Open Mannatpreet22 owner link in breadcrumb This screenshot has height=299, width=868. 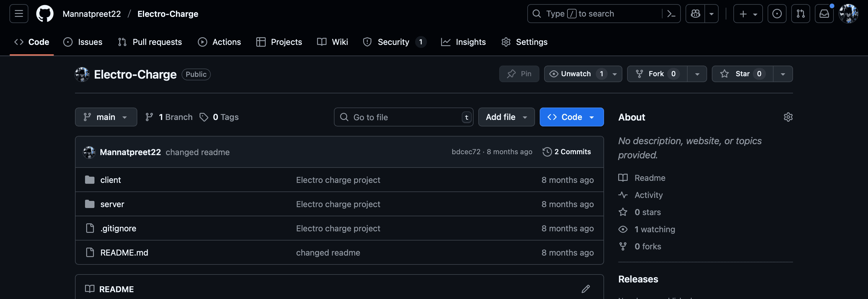pos(92,14)
